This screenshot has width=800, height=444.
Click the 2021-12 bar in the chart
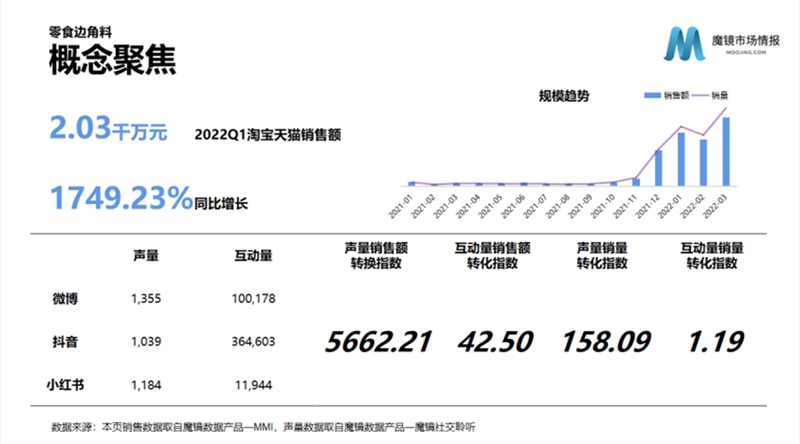[x=659, y=168]
